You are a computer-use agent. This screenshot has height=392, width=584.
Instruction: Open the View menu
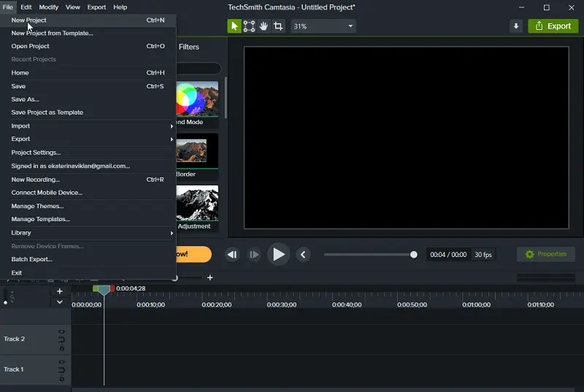[72, 7]
